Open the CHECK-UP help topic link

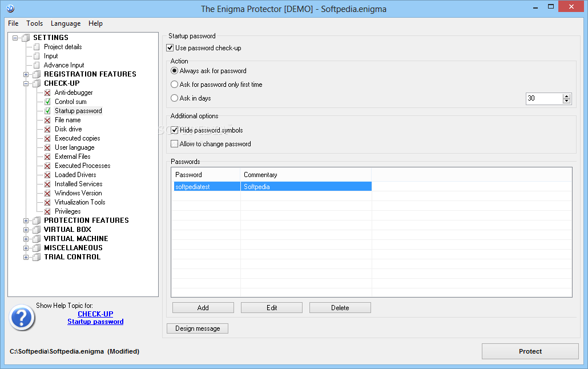tap(95, 314)
